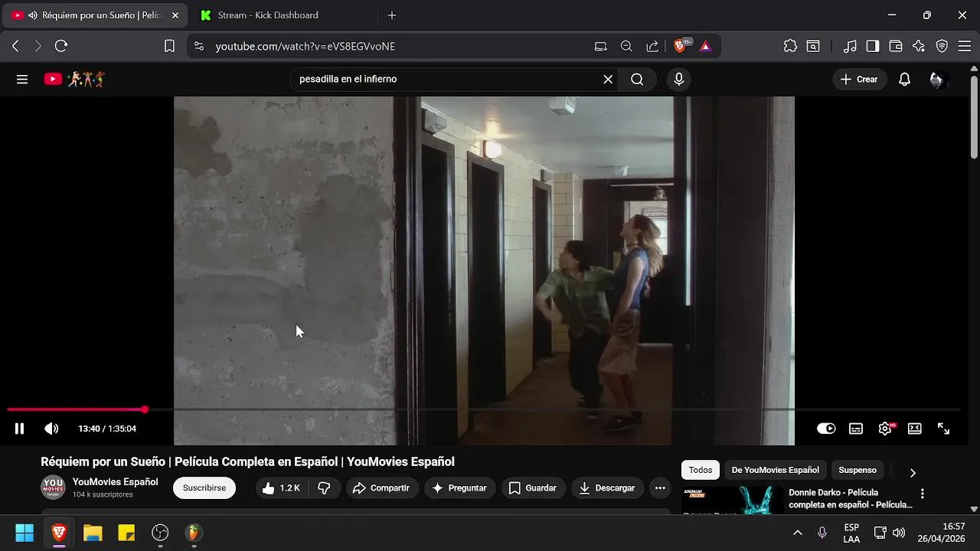Screen dimensions: 980x551
Task: Select the Todos filter chip
Action: click(x=700, y=470)
